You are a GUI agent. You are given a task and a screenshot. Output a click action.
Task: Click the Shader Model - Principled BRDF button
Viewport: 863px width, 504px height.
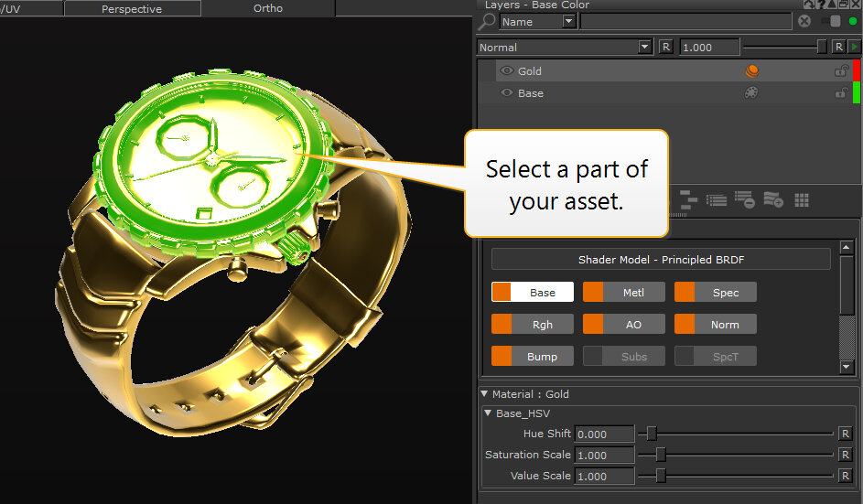pyautogui.click(x=661, y=260)
